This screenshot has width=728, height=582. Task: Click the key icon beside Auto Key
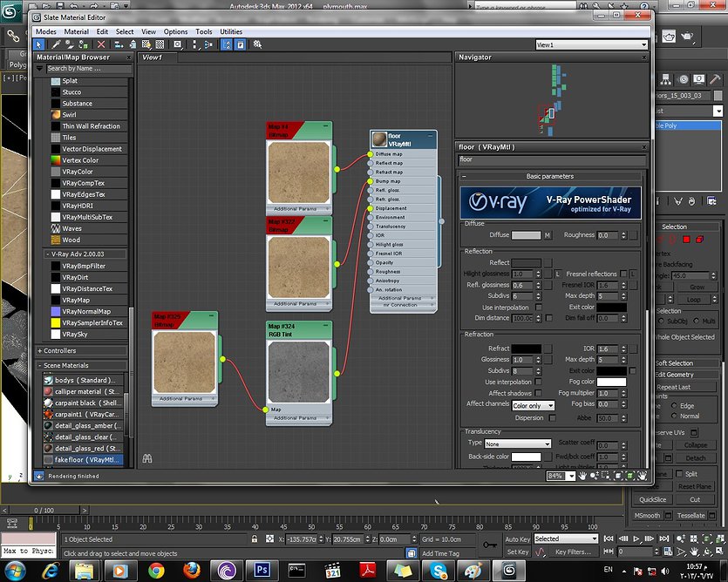tap(492, 544)
